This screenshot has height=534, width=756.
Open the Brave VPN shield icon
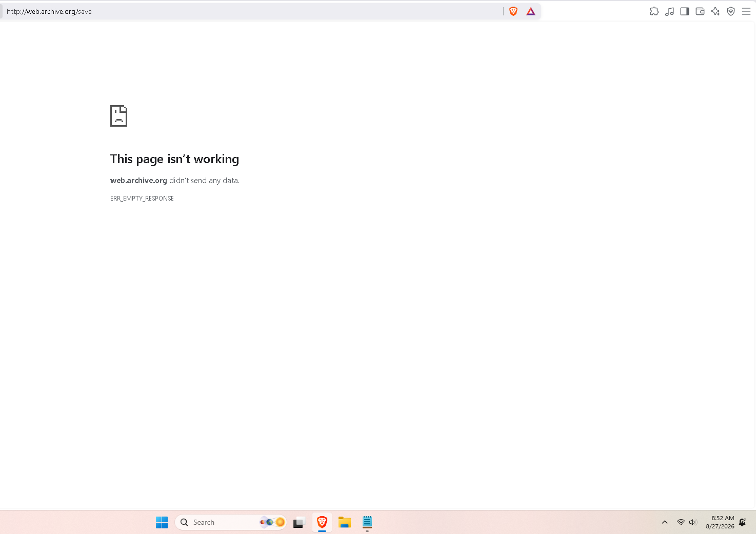(x=731, y=11)
